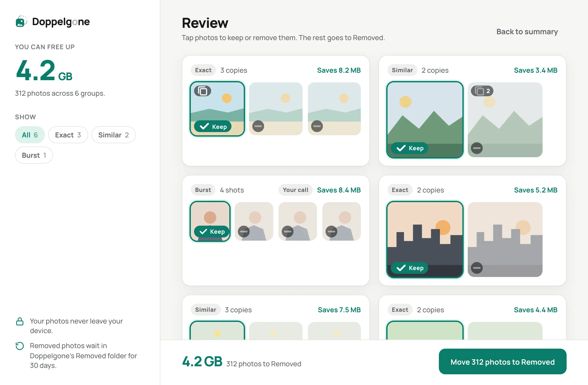Select fourth Burst portrait thumbnail
588x385 pixels.
[342, 221]
